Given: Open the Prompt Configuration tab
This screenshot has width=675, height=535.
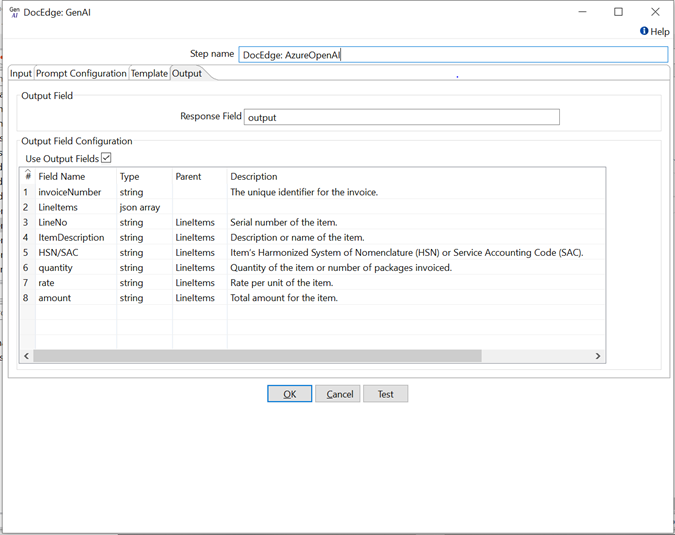Looking at the screenshot, I should pos(81,73).
